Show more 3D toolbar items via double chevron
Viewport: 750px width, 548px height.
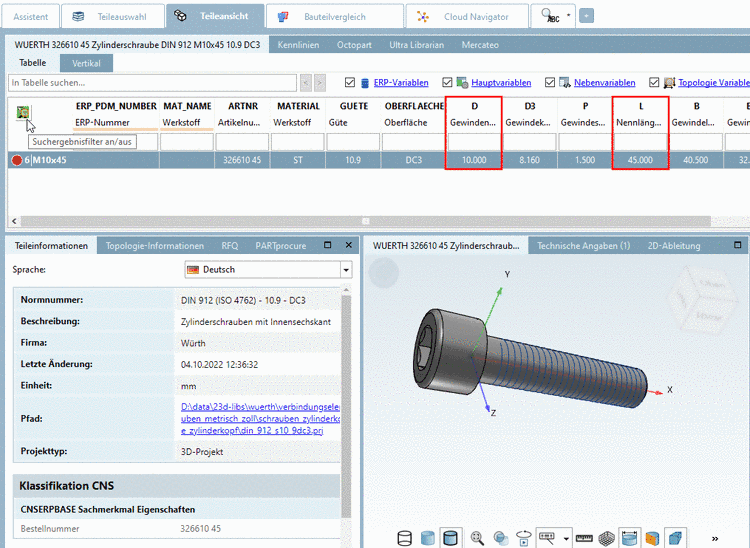click(715, 538)
